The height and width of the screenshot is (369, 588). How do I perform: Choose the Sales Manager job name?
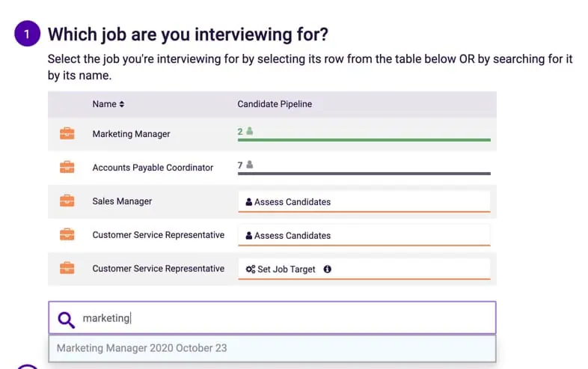(x=123, y=201)
